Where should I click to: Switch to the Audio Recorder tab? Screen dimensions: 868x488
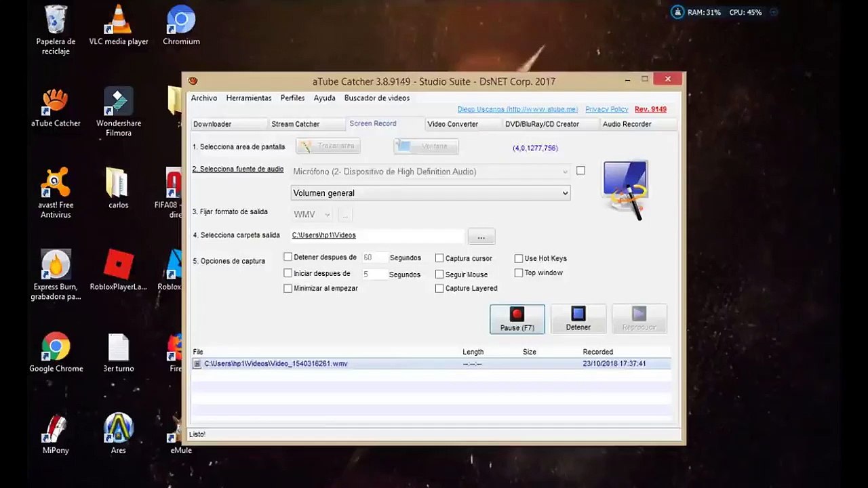pyautogui.click(x=637, y=124)
